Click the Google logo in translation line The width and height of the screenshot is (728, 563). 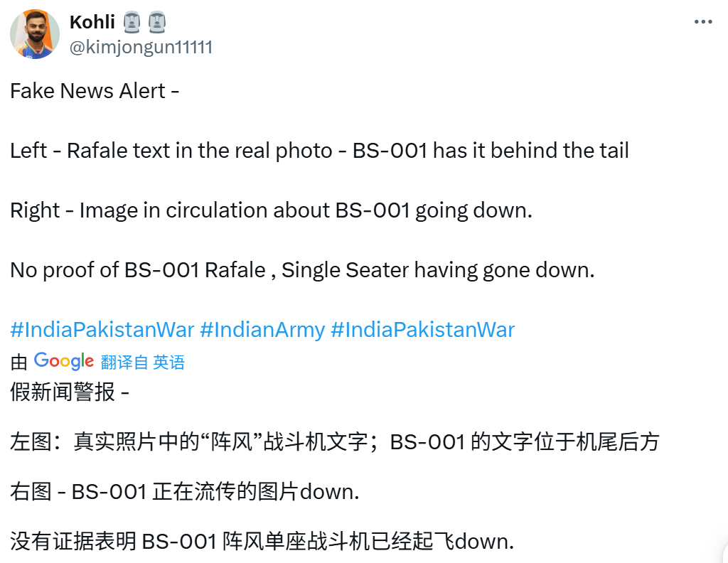[x=64, y=361]
